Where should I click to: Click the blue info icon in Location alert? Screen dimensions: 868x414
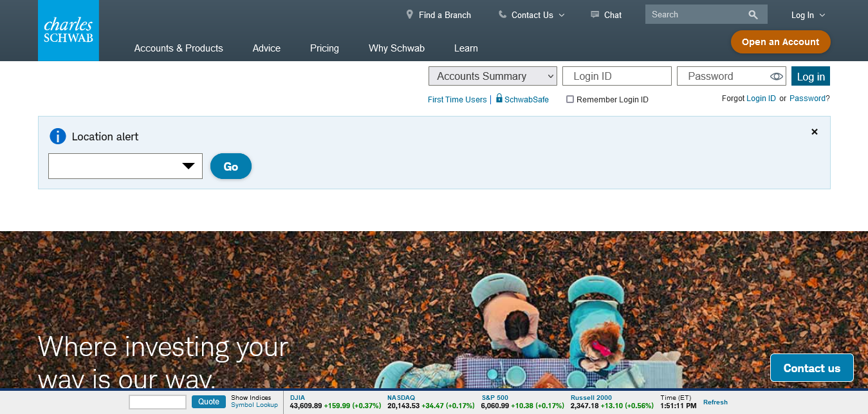[x=58, y=136]
